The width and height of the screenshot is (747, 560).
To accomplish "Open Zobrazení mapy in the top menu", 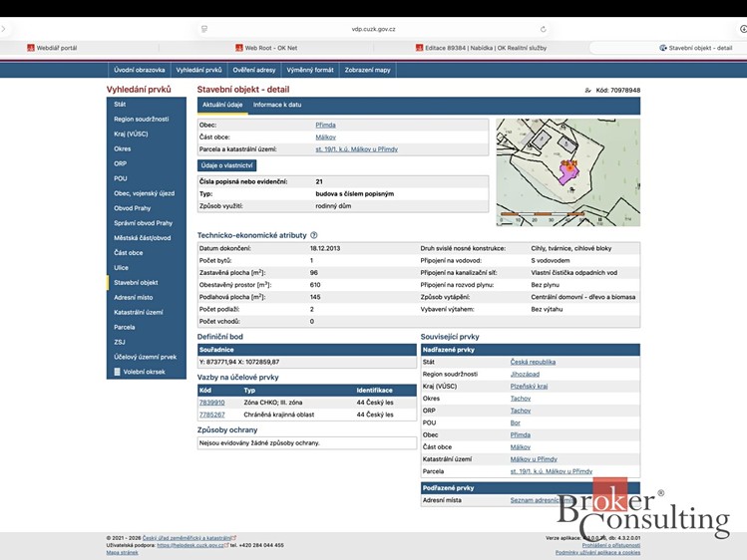I will 367,70.
